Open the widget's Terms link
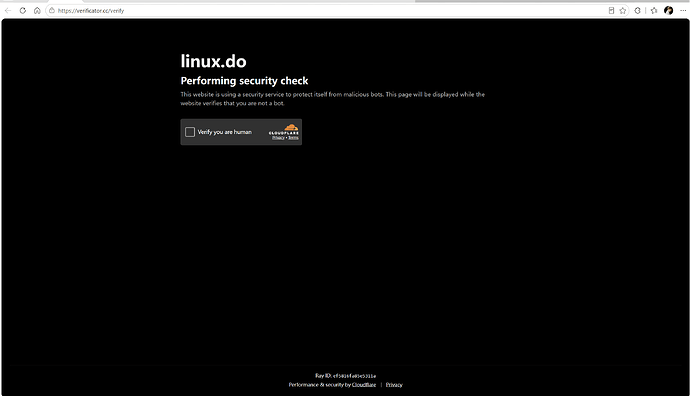This screenshot has height=396, width=690. point(293,138)
